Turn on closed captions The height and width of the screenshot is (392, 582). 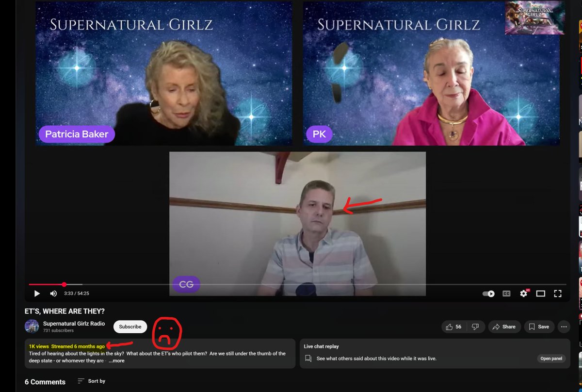pyautogui.click(x=506, y=294)
